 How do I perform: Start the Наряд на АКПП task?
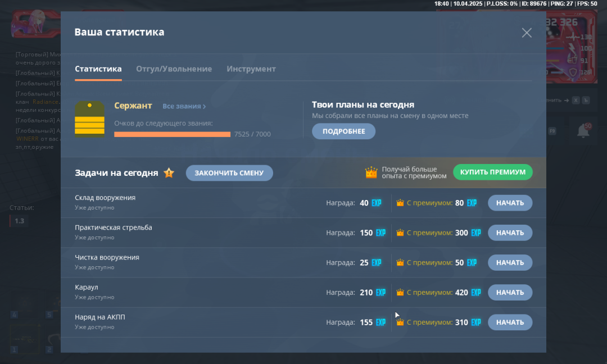510,322
